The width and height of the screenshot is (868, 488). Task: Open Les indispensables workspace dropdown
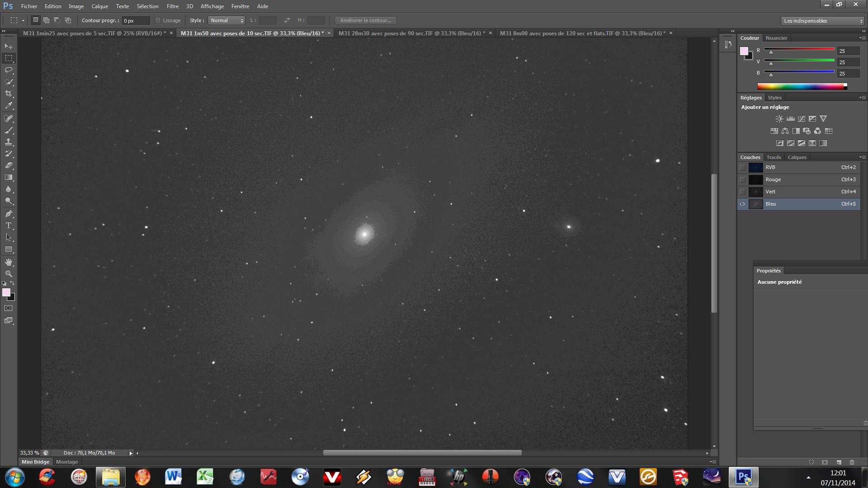(x=822, y=21)
